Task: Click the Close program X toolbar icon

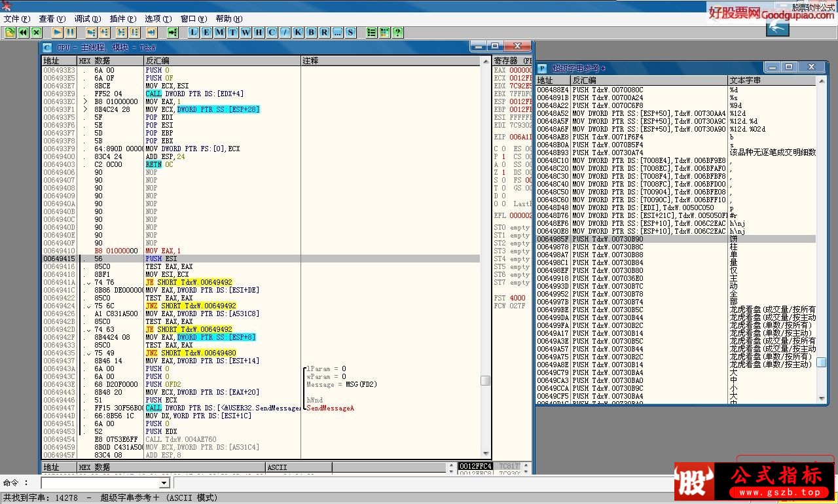Action: 37,32
